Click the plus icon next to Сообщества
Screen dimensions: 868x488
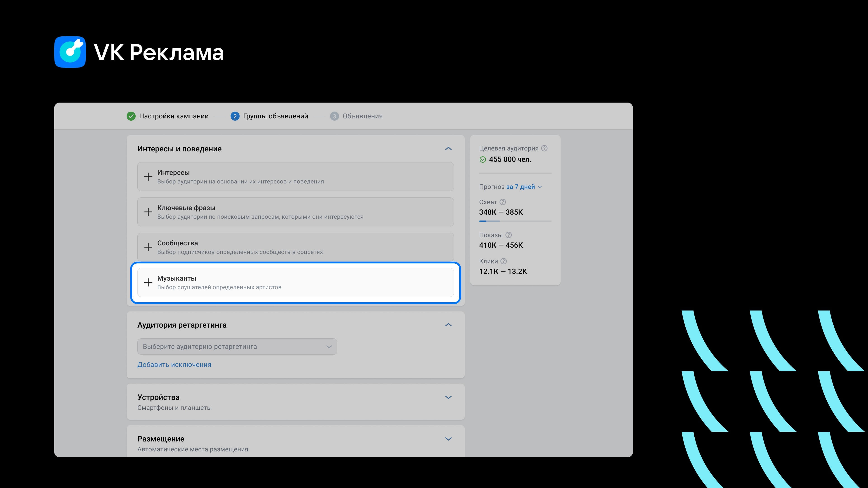pos(148,247)
